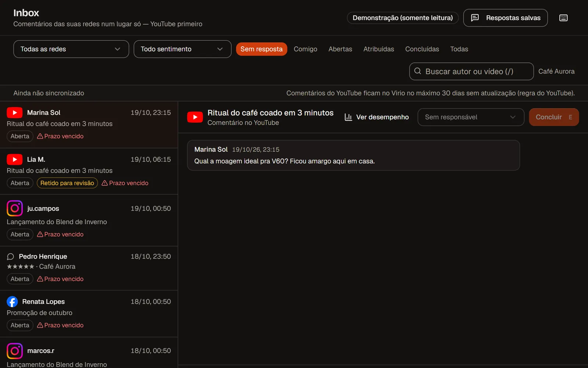Click timestamp 19/10/26, 23:15 in message

[x=255, y=149]
